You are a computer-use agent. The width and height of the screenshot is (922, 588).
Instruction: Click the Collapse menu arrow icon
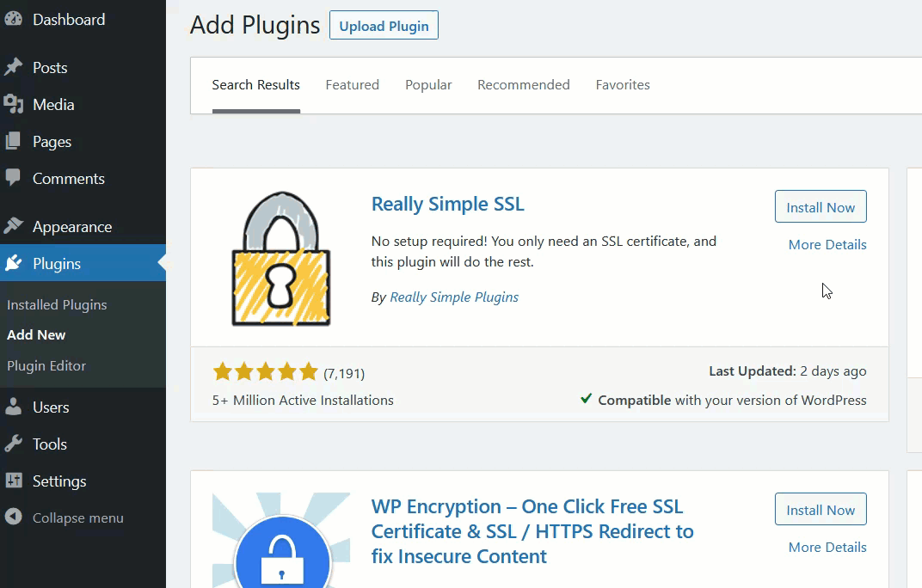coord(13,517)
